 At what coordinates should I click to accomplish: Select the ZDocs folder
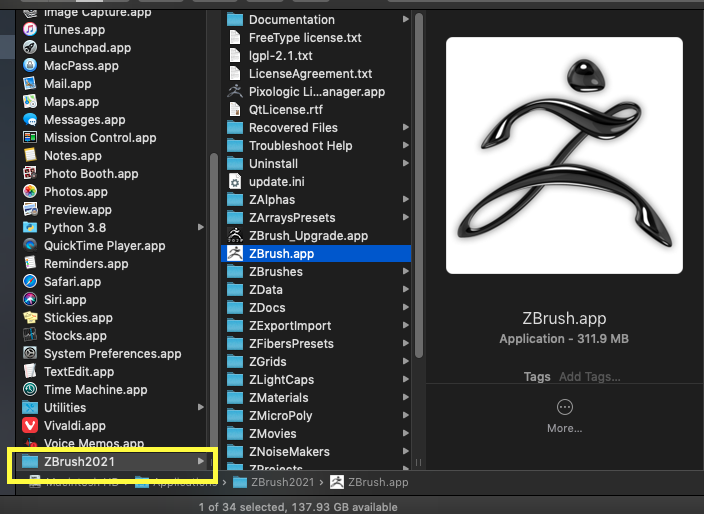click(x=316, y=308)
